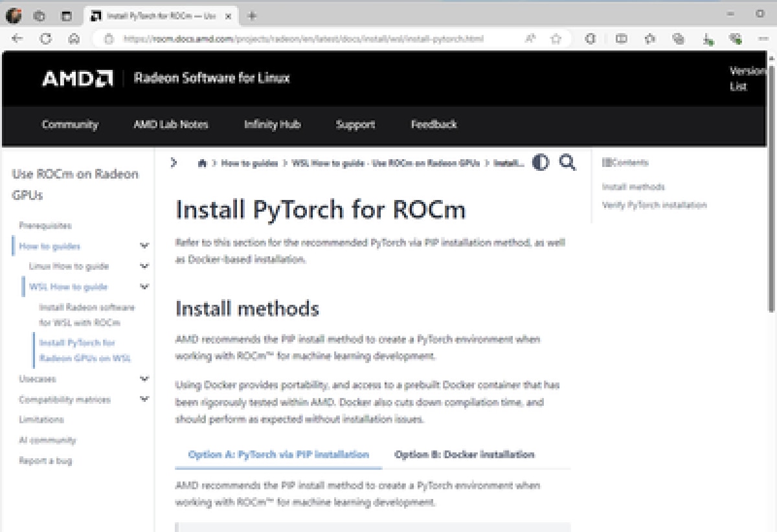Open the Downloads icon in toolbar
The width and height of the screenshot is (777, 532).
point(708,39)
